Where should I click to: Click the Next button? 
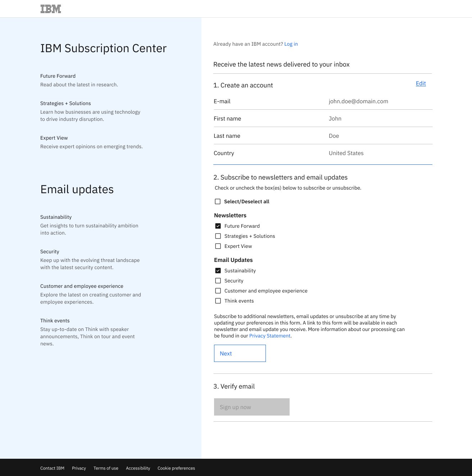click(240, 353)
